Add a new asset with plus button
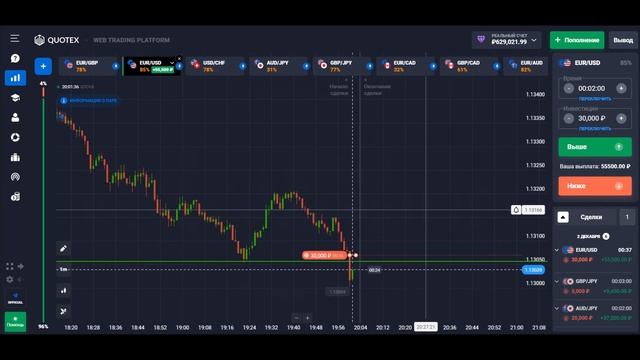 (43, 66)
